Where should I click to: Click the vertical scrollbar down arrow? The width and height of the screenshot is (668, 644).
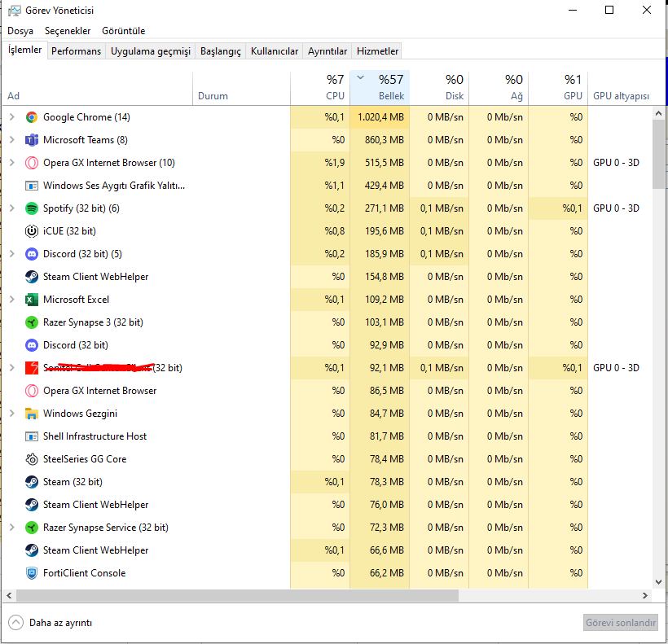click(x=658, y=582)
